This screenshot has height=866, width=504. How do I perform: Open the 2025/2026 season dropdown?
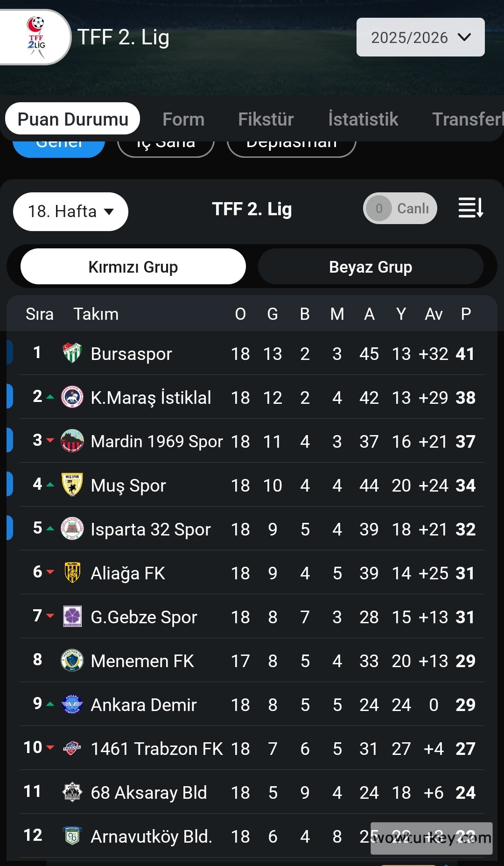[x=420, y=37]
